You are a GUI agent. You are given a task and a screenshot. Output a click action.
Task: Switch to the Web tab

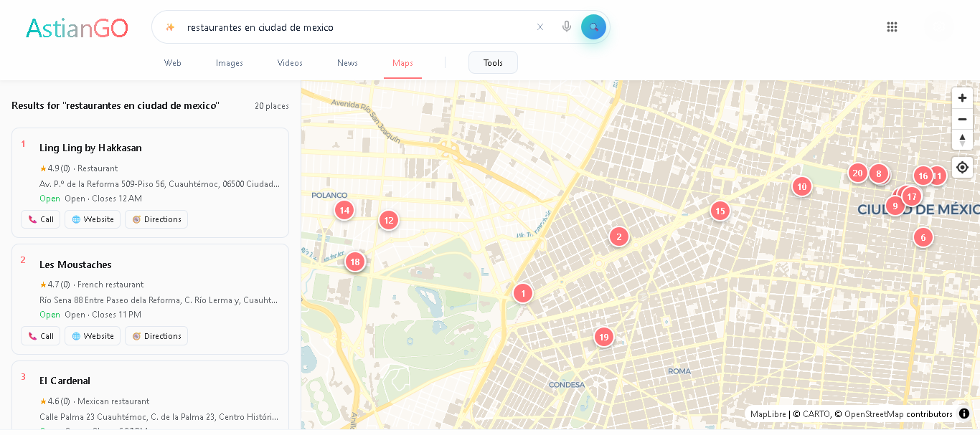[173, 63]
